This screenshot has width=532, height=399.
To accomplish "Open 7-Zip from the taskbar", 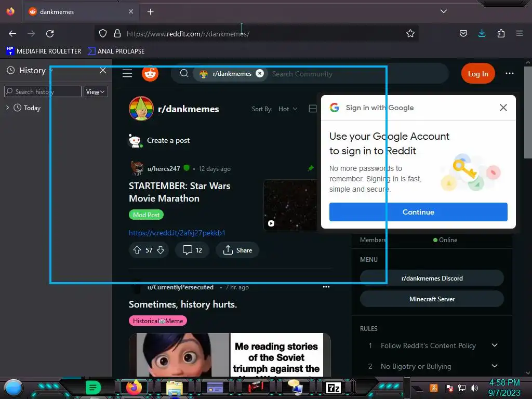I will (x=333, y=388).
